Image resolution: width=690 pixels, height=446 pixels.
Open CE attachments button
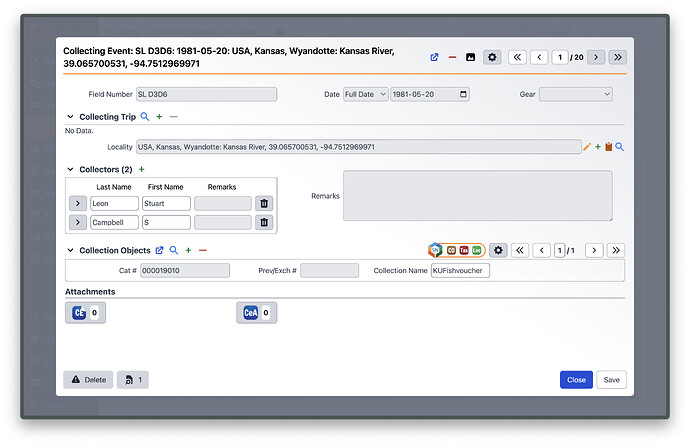pos(85,313)
